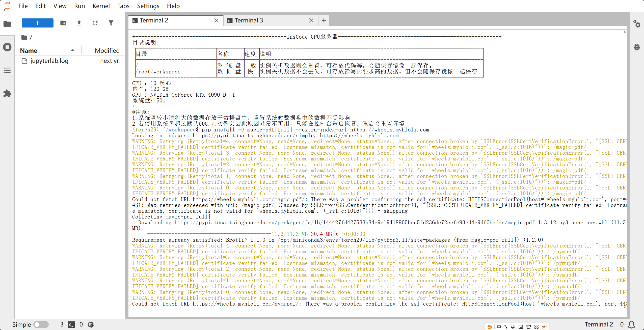Viewport: 644px width, 330px height.
Task: Click the notifications bell icon
Action: [x=632, y=324]
